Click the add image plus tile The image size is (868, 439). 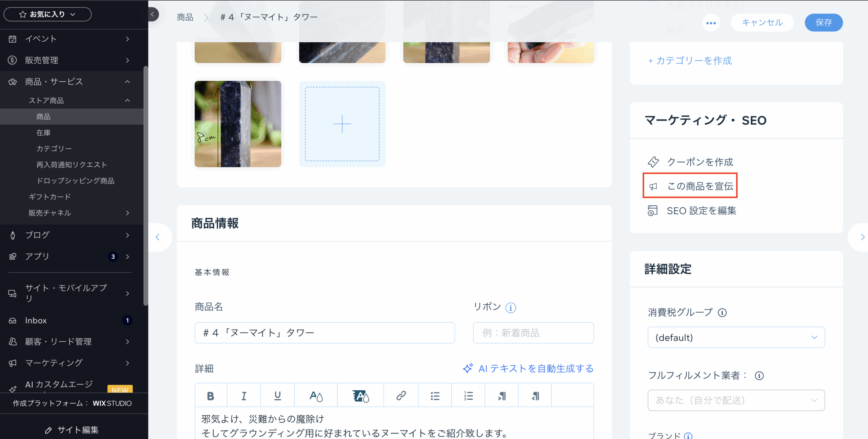pos(342,124)
